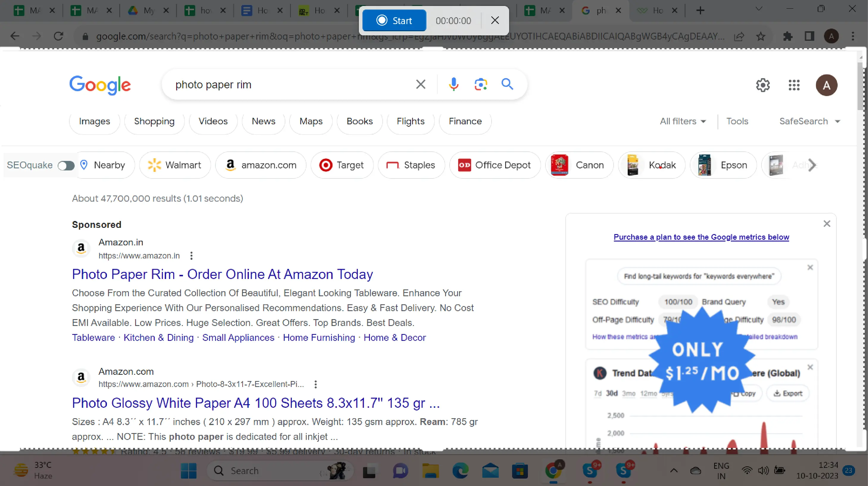
Task: Open the Google account avatar menu
Action: tap(826, 85)
